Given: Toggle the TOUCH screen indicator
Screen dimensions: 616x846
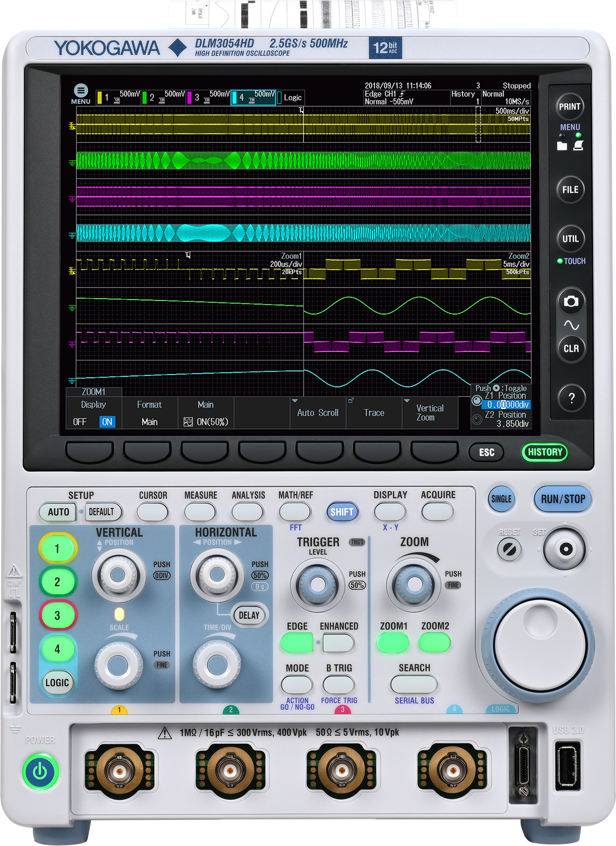Looking at the screenshot, I should pyautogui.click(x=571, y=261).
